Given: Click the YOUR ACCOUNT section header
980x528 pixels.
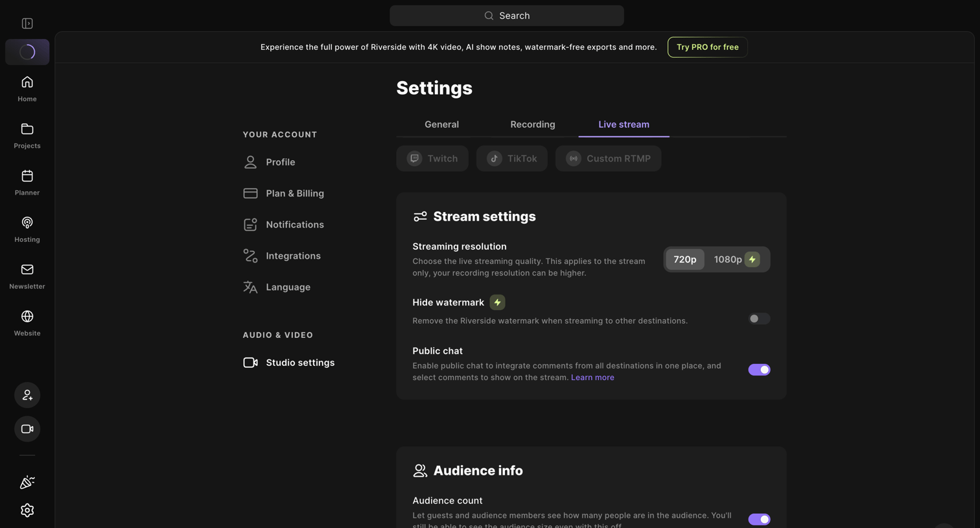Looking at the screenshot, I should point(280,135).
